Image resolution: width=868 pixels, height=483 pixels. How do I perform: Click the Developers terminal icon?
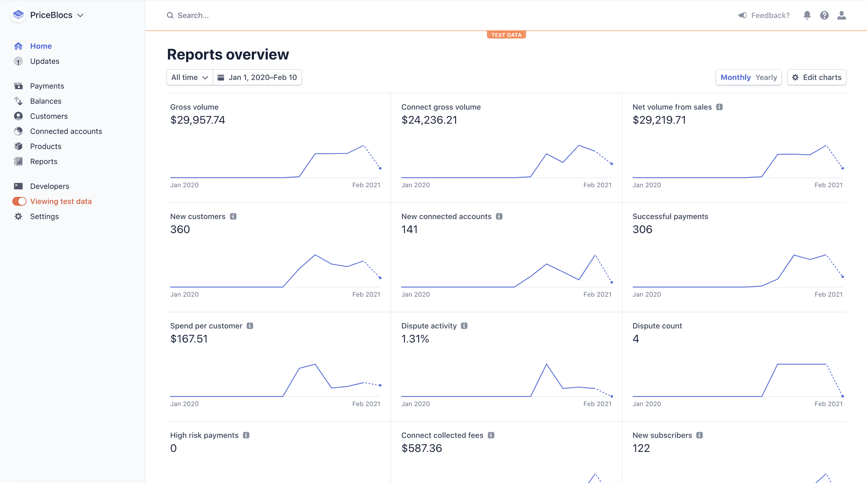(x=19, y=186)
